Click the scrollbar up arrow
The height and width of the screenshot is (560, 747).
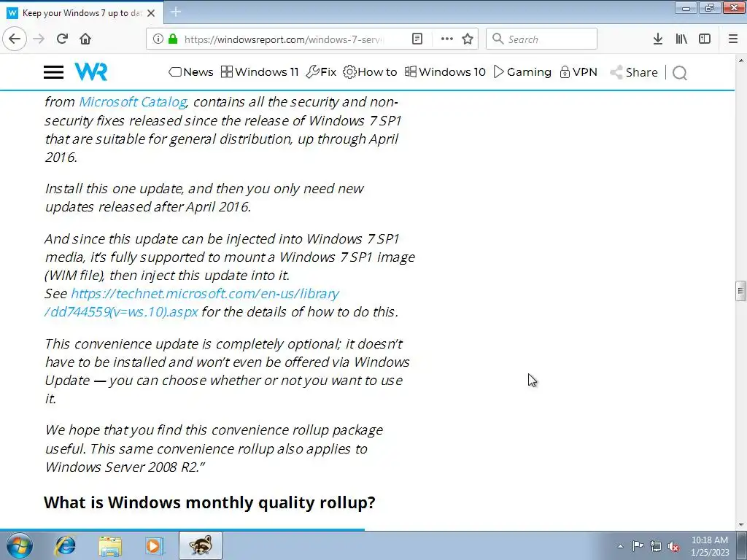click(x=741, y=61)
